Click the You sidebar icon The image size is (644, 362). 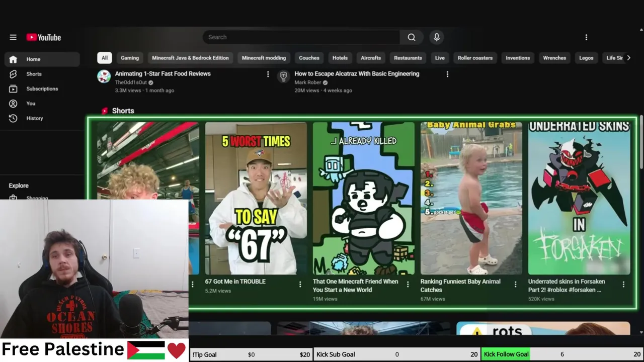point(13,104)
